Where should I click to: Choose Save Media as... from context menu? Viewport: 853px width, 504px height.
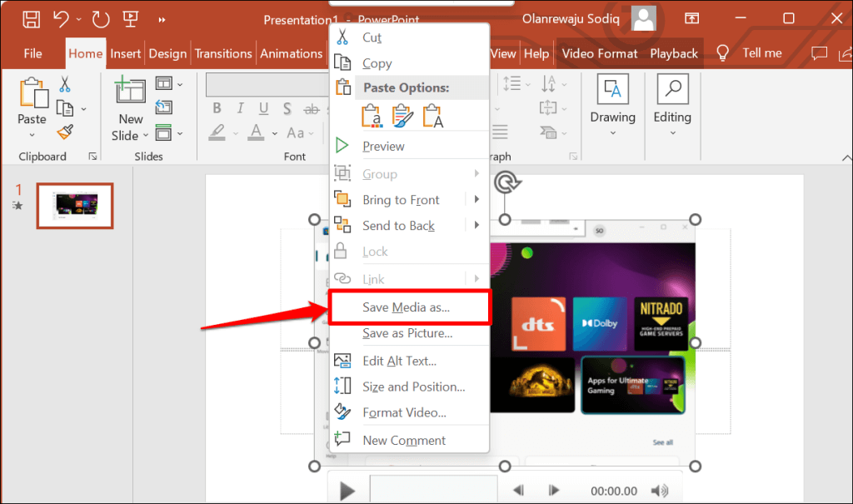pos(406,307)
